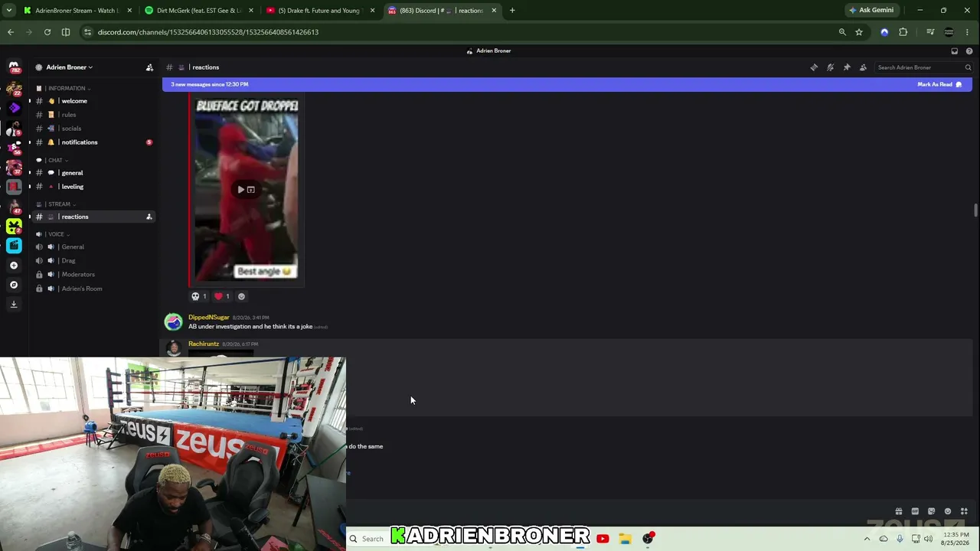This screenshot has height=551, width=980.
Task: Add the skull reaction on the video
Action: pyautogui.click(x=199, y=296)
